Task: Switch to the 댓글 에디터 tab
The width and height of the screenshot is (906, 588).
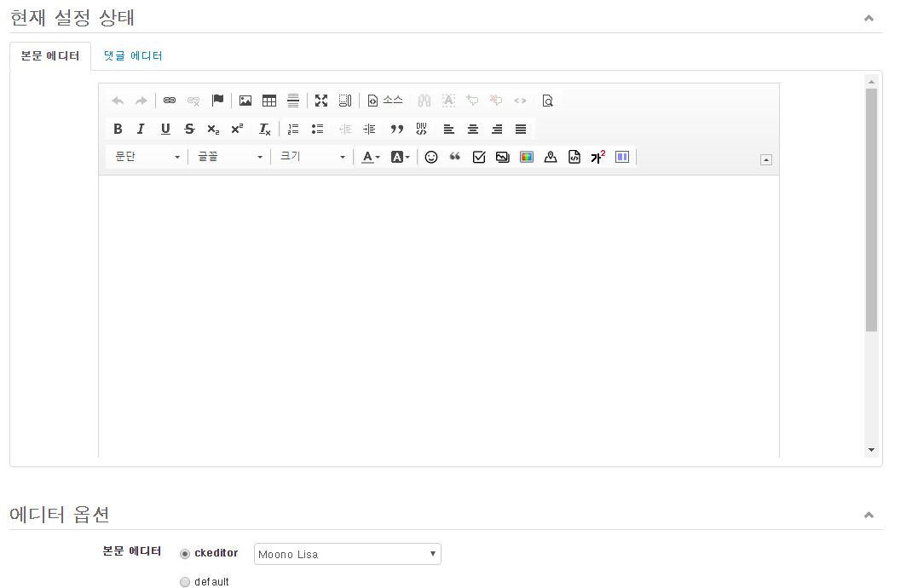Action: point(133,56)
